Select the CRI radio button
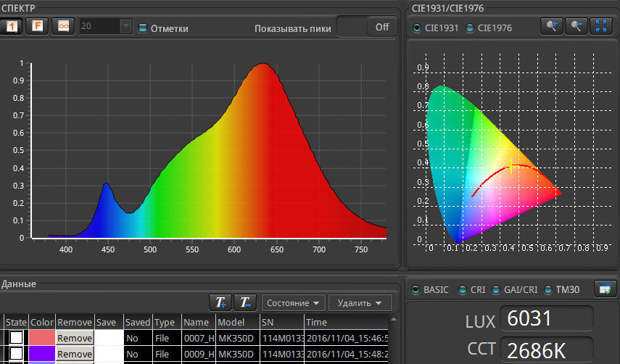This screenshot has width=620, height=364. click(x=462, y=290)
